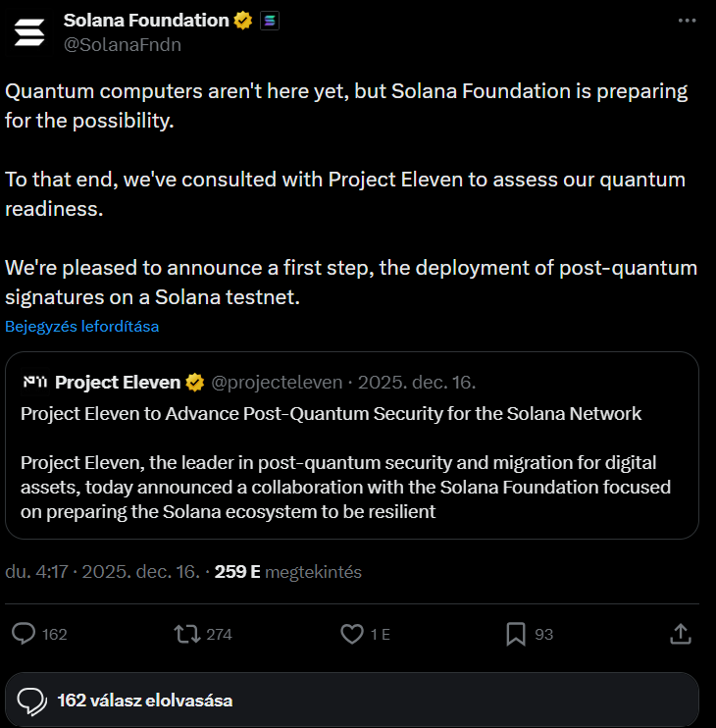Click the Project Eleven avatar in quoted post
Image resolution: width=716 pixels, height=728 pixels.
pyautogui.click(x=34, y=382)
